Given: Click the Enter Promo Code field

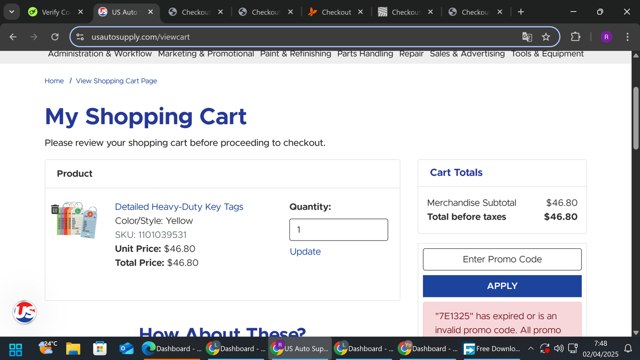Looking at the screenshot, I should [x=502, y=259].
